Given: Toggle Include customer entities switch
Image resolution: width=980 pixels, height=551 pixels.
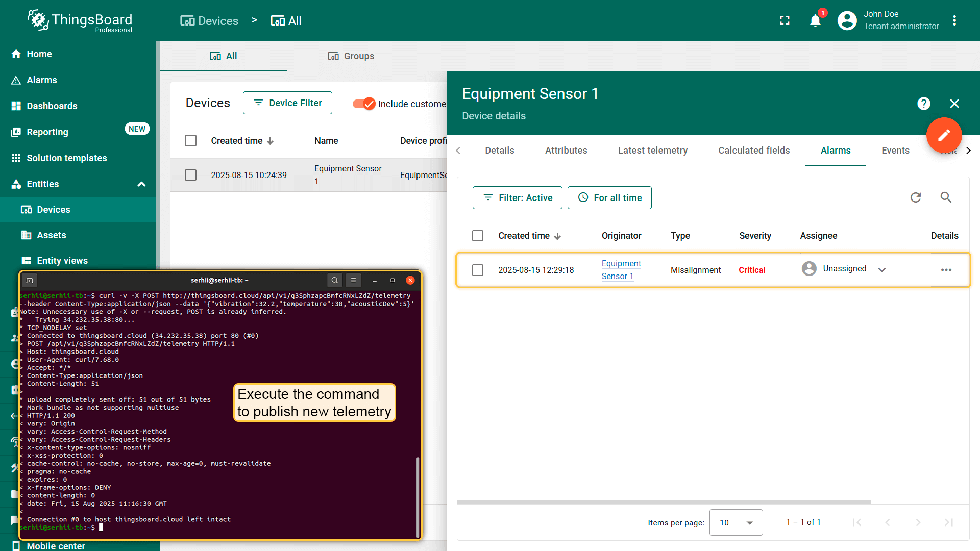Looking at the screenshot, I should (x=364, y=104).
